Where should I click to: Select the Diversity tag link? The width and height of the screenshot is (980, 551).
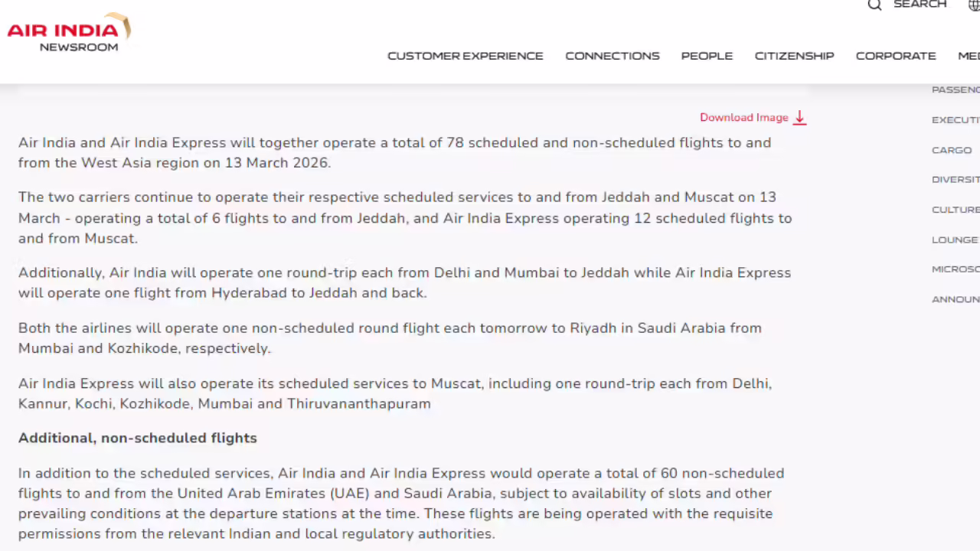(955, 180)
